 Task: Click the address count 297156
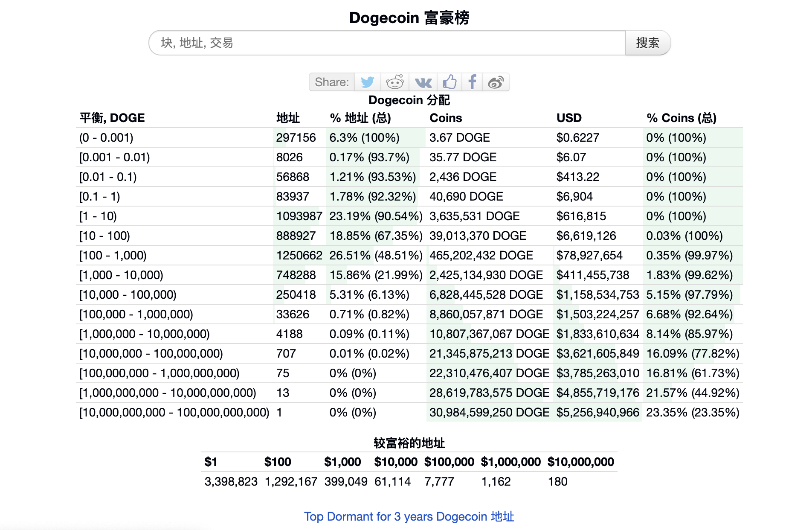click(x=296, y=137)
